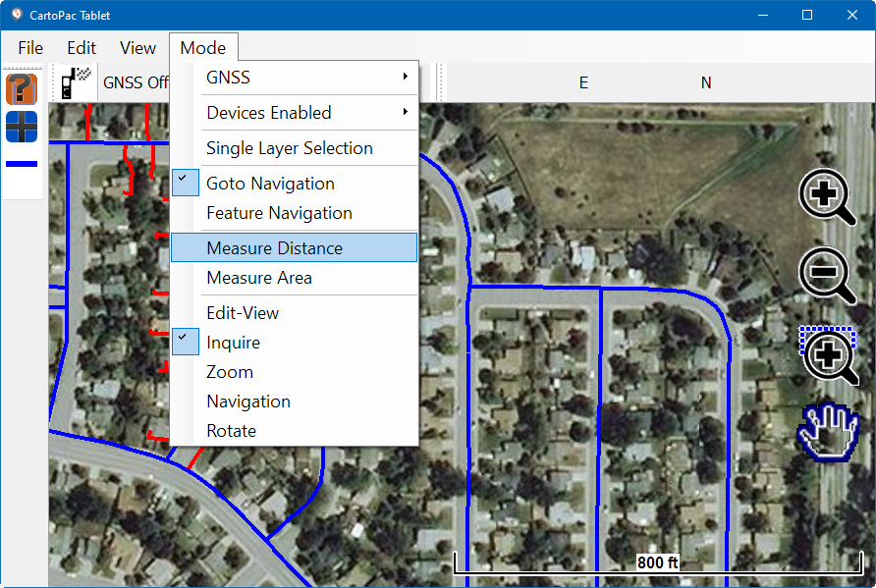Click the orange question mark help icon
This screenshot has height=588, width=876.
tap(22, 88)
